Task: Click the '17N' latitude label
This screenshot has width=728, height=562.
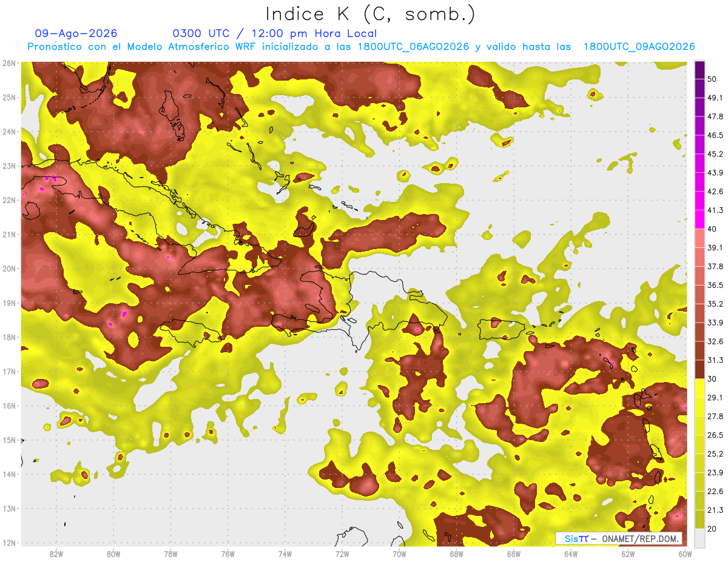Action: click(x=9, y=371)
